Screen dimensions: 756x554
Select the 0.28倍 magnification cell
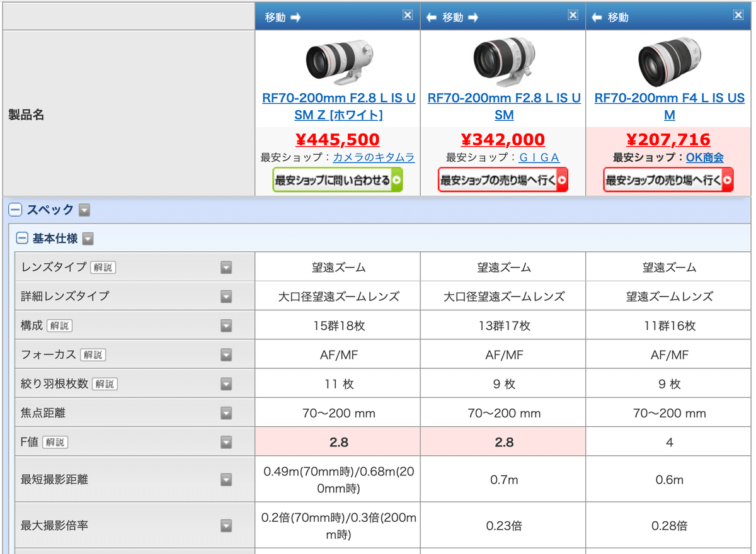669,525
